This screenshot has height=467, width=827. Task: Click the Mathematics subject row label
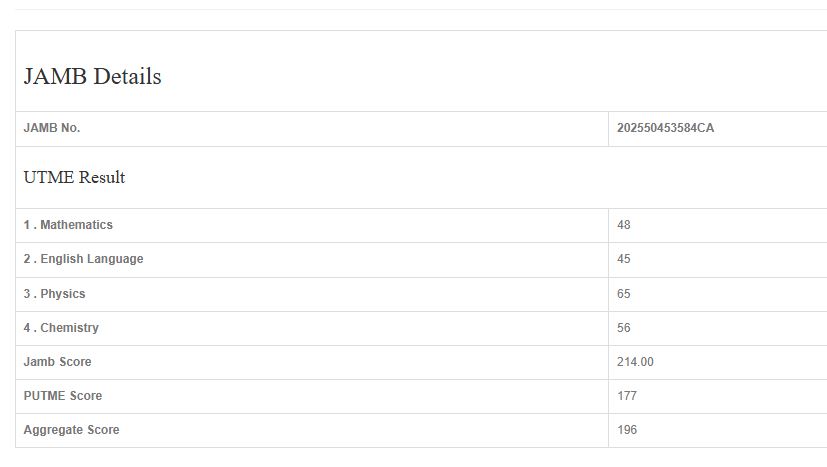(68, 225)
